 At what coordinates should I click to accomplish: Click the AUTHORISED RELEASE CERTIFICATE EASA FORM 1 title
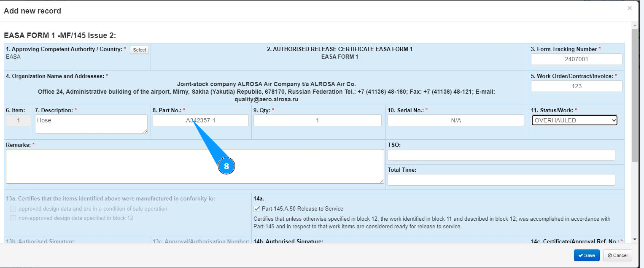pos(340,49)
